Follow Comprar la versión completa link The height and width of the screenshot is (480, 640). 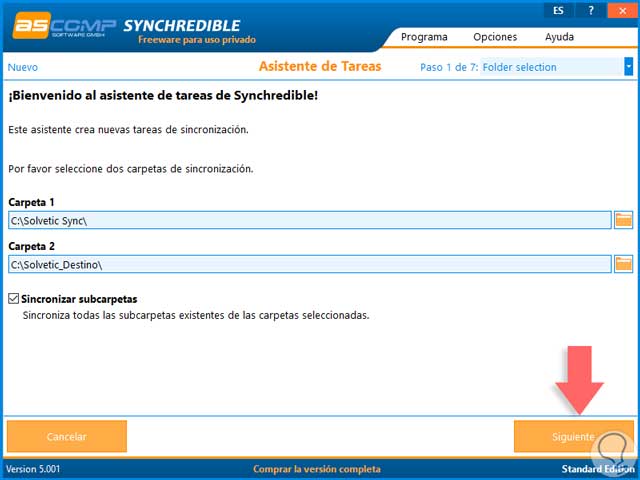pos(317,469)
